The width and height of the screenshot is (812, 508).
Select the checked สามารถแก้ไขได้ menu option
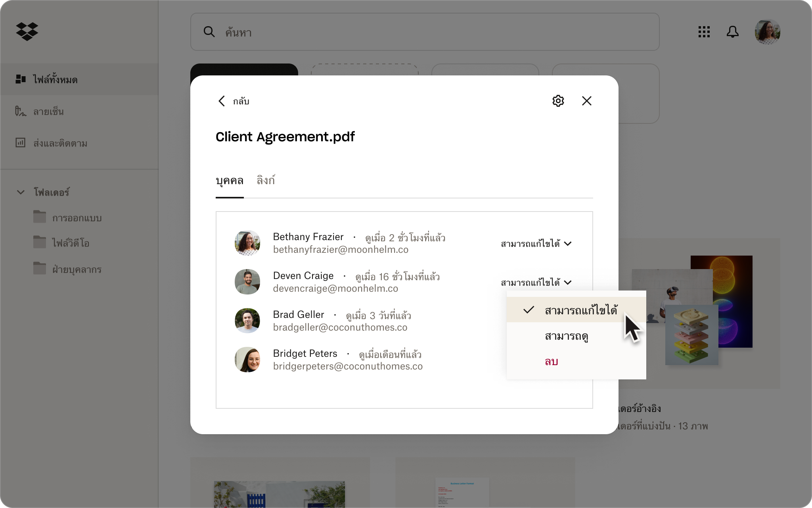pyautogui.click(x=576, y=310)
